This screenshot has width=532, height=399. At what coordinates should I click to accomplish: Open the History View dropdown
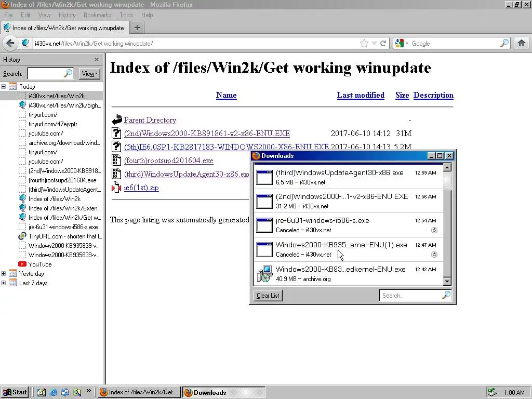pyautogui.click(x=89, y=74)
